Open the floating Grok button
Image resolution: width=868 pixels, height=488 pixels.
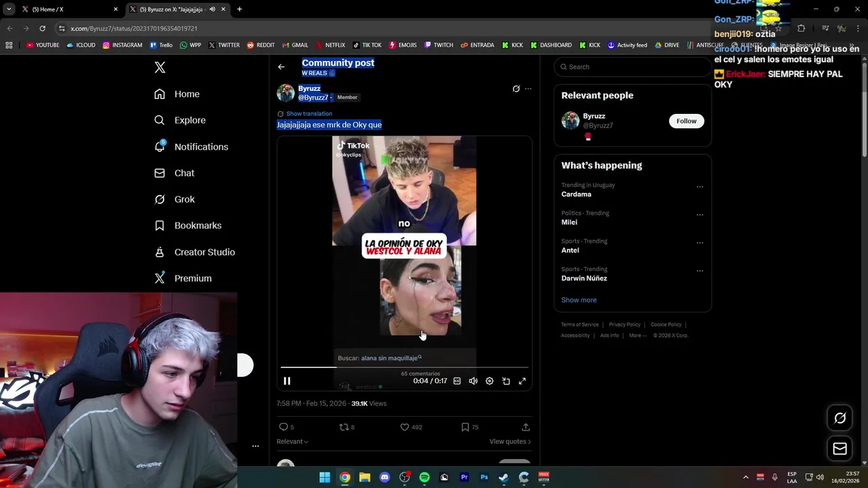[840, 418]
